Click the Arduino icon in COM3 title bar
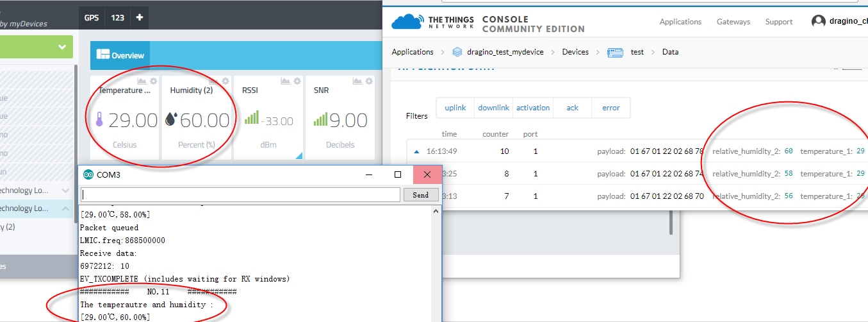This screenshot has height=322, width=868. tap(88, 174)
